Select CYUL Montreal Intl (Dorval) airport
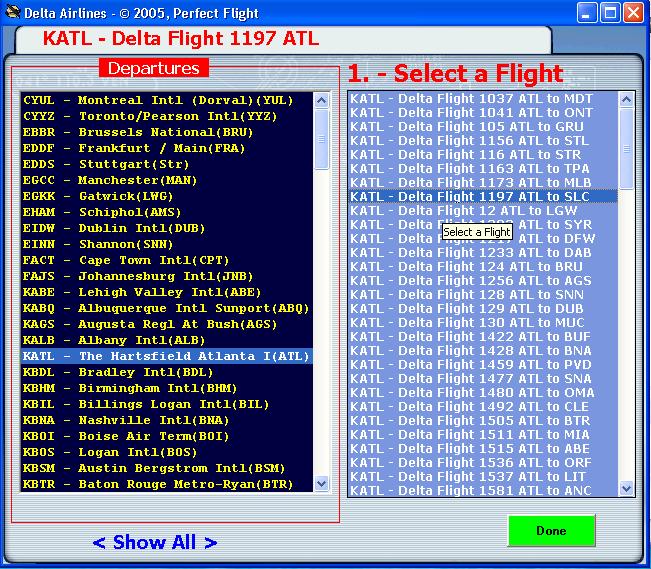The image size is (651, 569). coord(167,100)
